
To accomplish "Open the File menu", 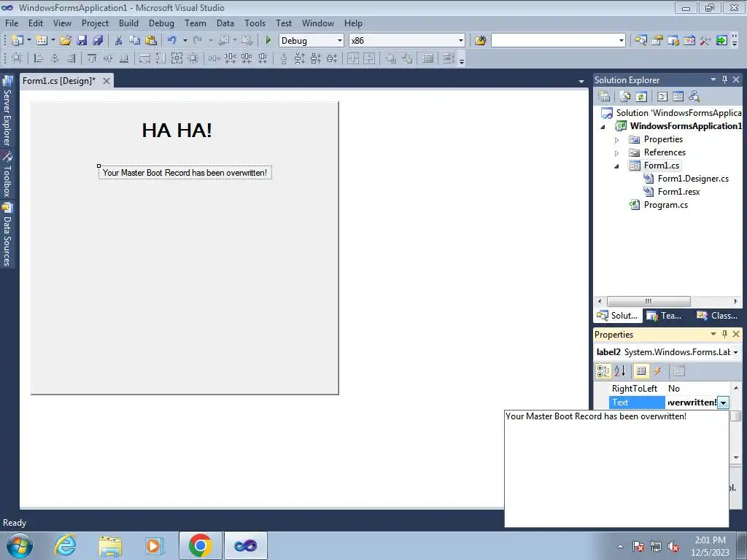I will (12, 23).
